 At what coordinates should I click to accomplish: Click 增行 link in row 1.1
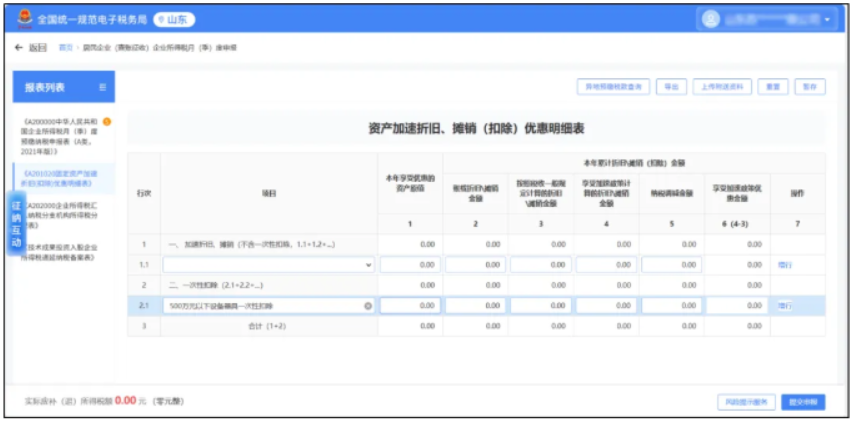pos(785,265)
